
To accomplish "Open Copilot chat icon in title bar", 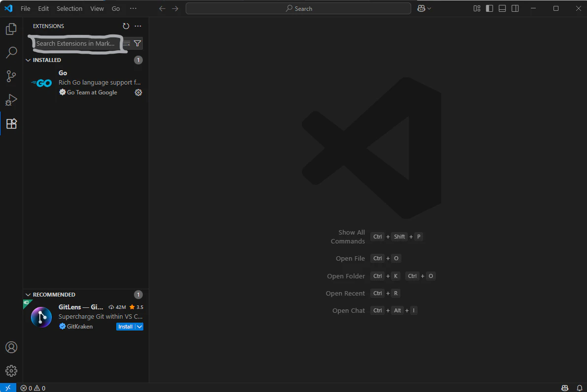I will (421, 8).
